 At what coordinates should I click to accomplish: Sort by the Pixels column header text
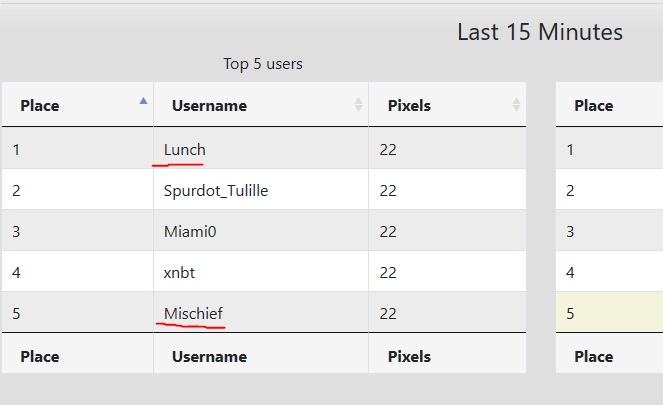click(409, 105)
